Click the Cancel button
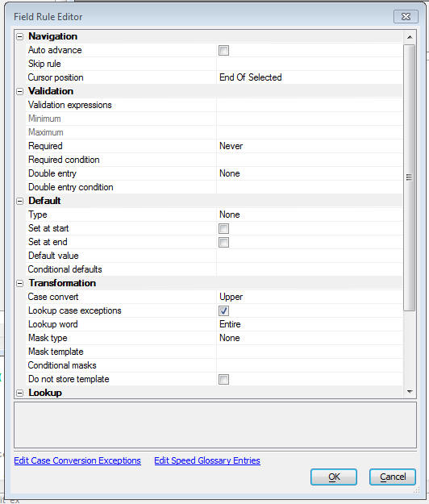429x504 pixels. [393, 477]
